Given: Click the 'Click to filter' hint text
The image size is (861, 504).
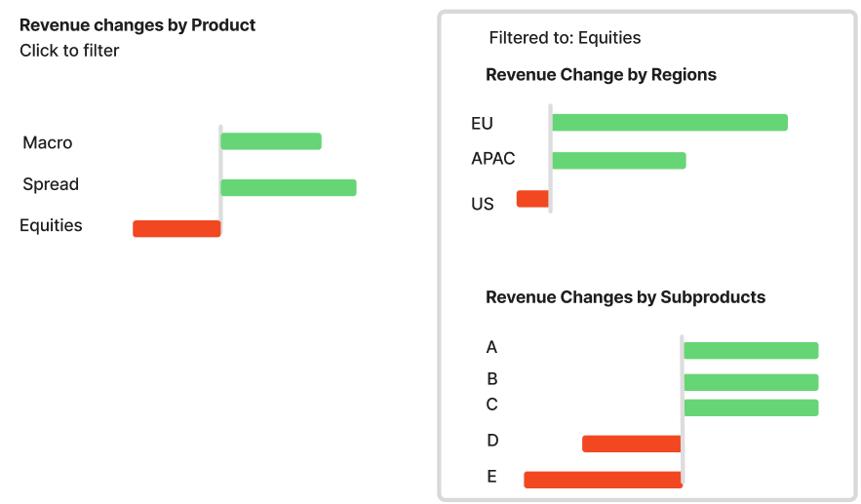Looking at the screenshot, I should 69,51.
